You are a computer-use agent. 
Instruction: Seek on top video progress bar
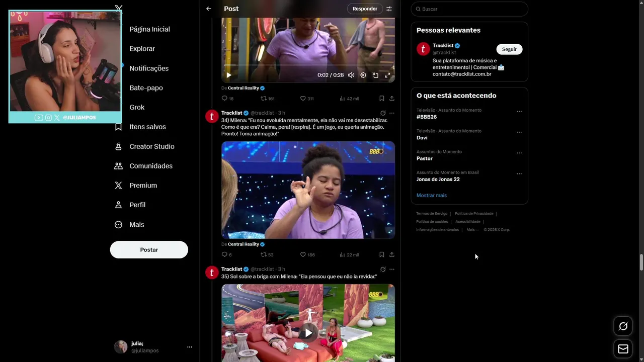[308, 65]
